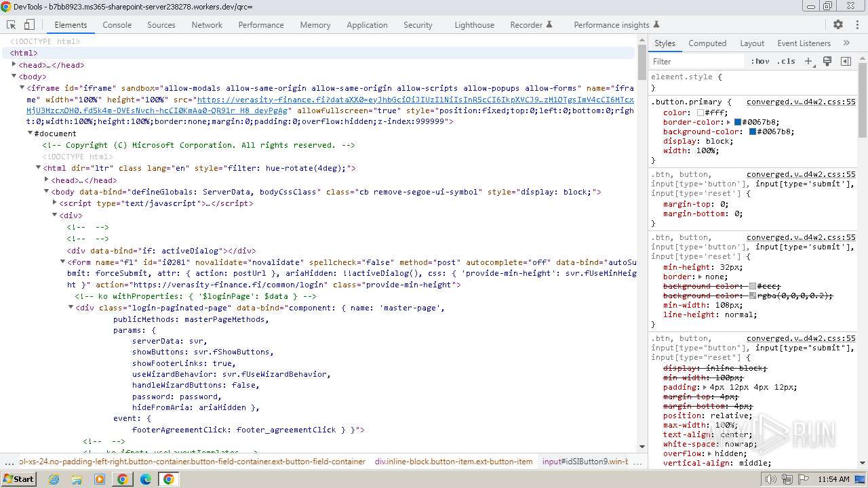Open the Memory tab
Viewport: 868px width, 488px height.
315,24
